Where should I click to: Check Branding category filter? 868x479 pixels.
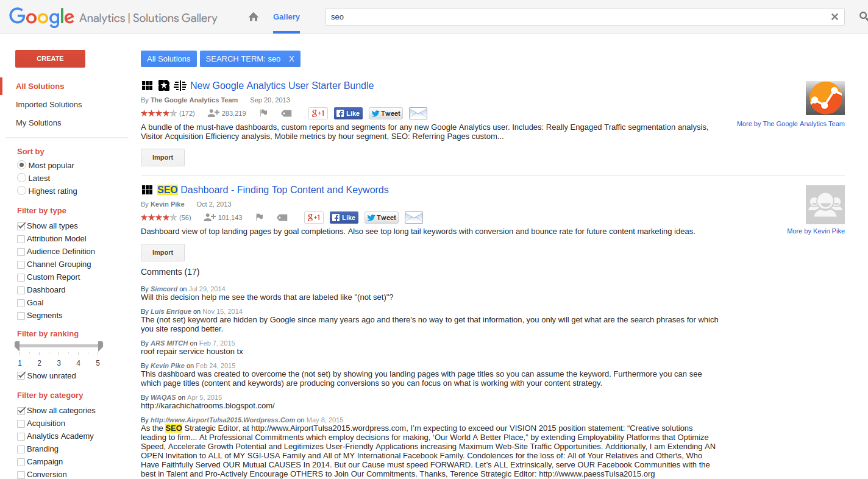click(21, 449)
